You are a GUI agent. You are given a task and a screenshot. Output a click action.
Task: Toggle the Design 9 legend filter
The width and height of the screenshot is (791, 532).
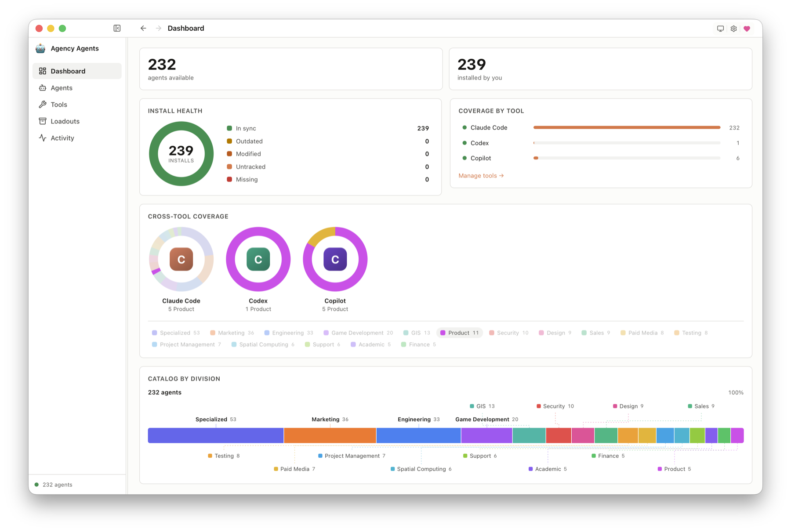pos(555,333)
